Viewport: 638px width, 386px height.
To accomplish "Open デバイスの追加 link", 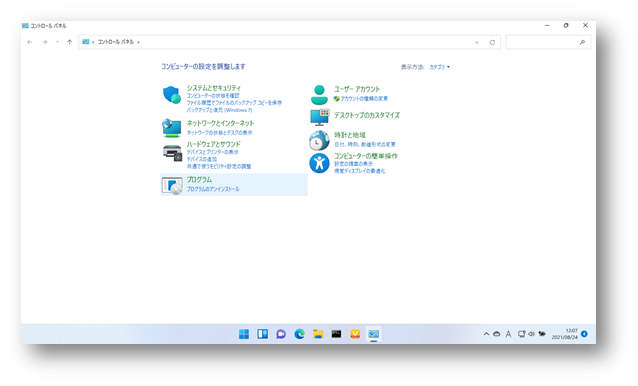I will [x=201, y=159].
